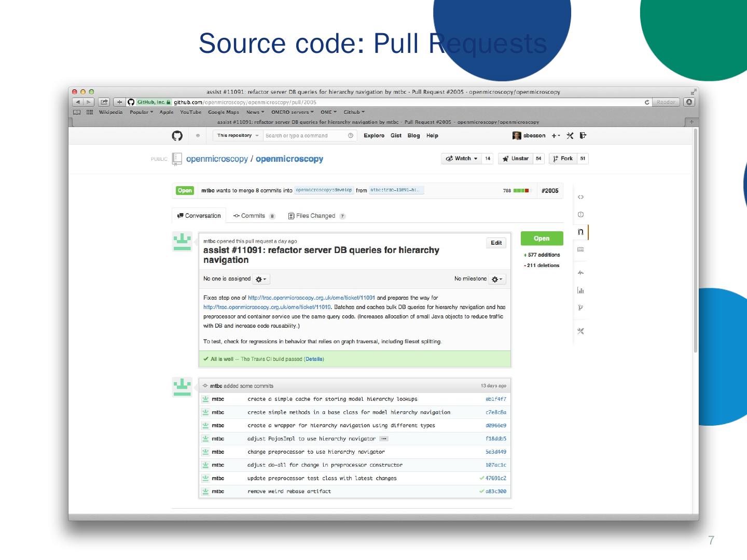Open the milestone gear dropdown
Screen dimensions: 747x560
pyautogui.click(x=497, y=279)
